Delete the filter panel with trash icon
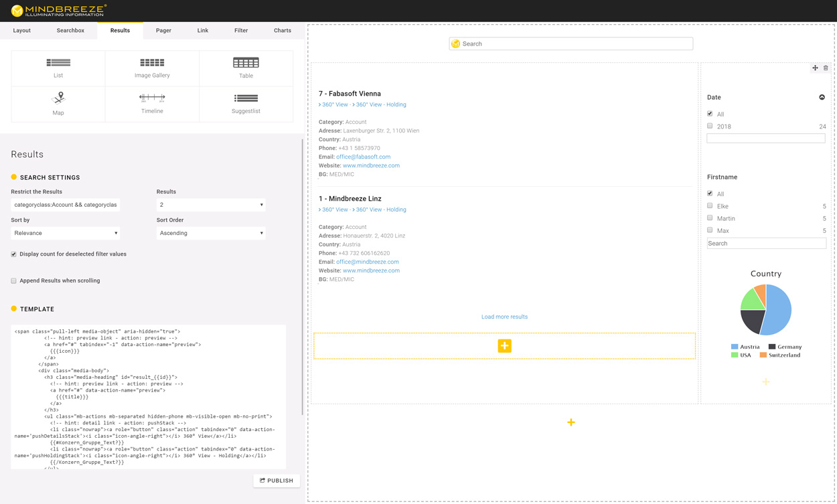 (826, 68)
